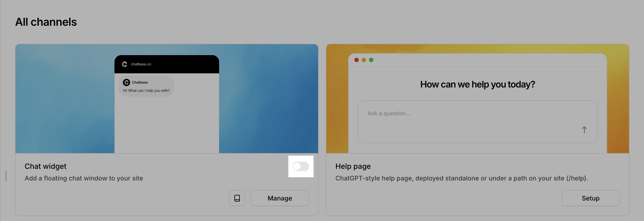This screenshot has height=221, width=644.
Task: Click the greeting bubble saying Hi! What can I help you with?
Action: pyautogui.click(x=146, y=90)
